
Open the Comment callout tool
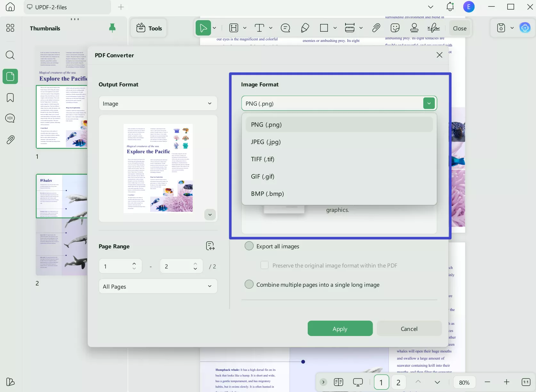[285, 28]
